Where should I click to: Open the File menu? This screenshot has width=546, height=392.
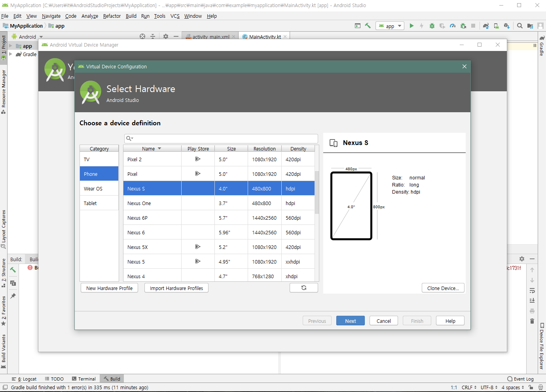tap(5, 16)
